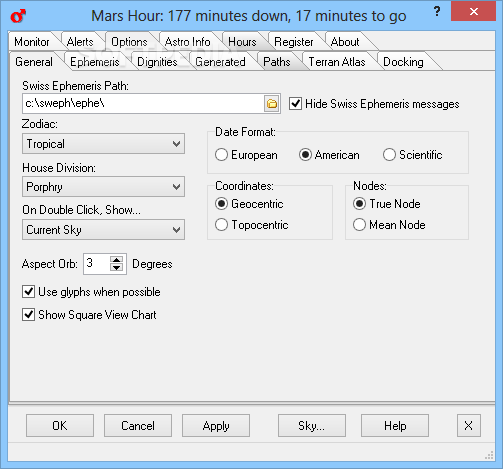Close the dialog with red X
Image resolution: width=503 pixels, height=469 pixels.
473,12
